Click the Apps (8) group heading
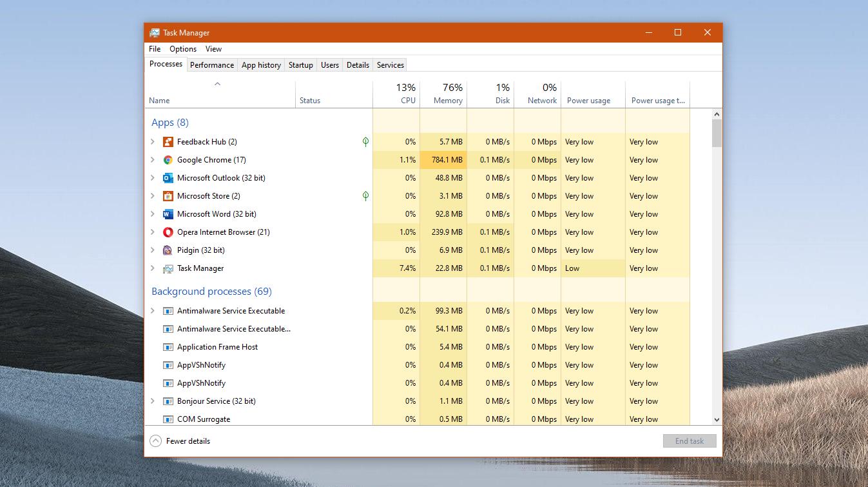 170,123
